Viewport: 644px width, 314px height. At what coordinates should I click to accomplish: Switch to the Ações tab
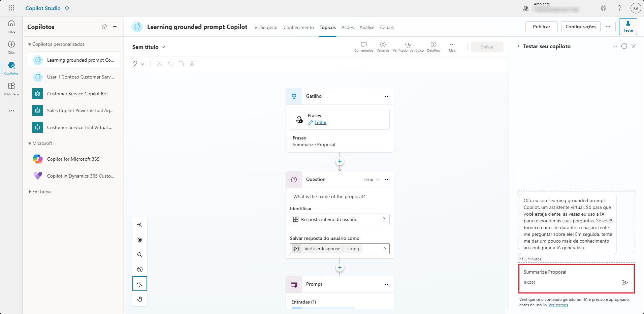pos(347,27)
